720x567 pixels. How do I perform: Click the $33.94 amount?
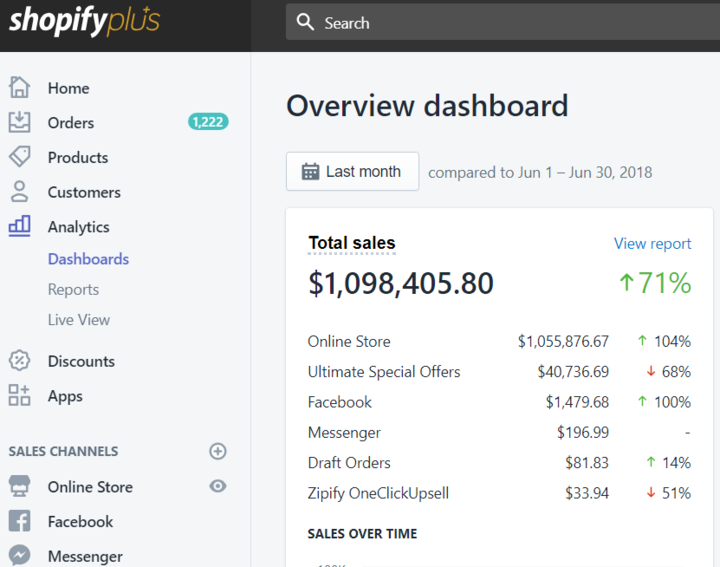point(587,493)
